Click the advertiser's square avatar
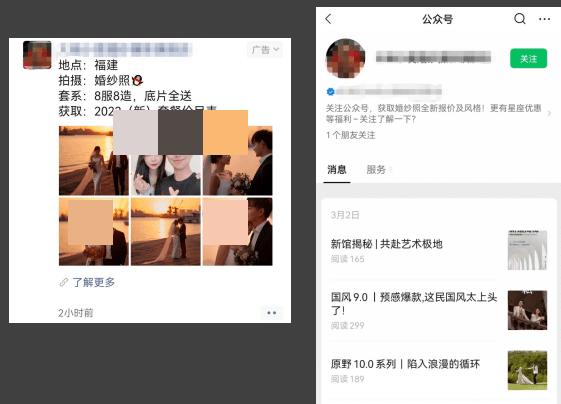This screenshot has width=561, height=404. (x=37, y=55)
